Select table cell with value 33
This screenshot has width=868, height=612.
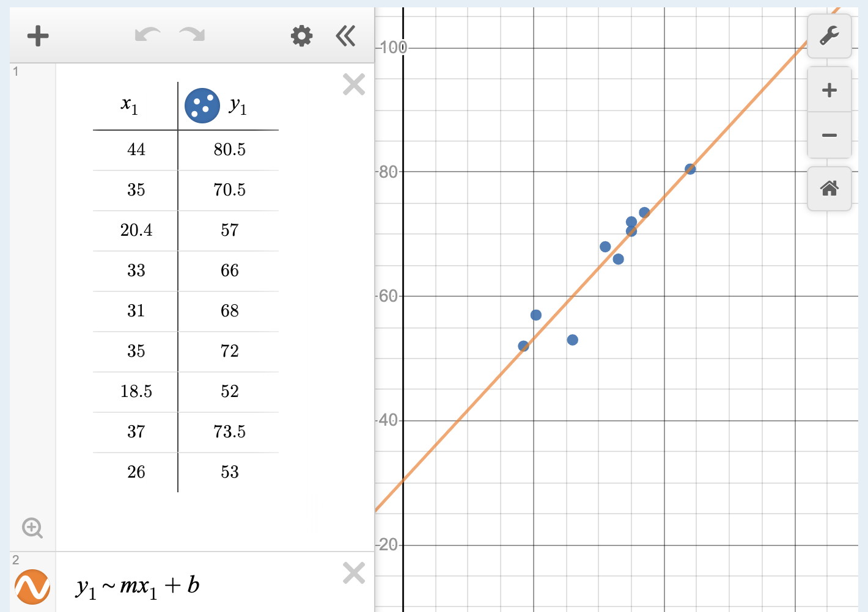136,271
